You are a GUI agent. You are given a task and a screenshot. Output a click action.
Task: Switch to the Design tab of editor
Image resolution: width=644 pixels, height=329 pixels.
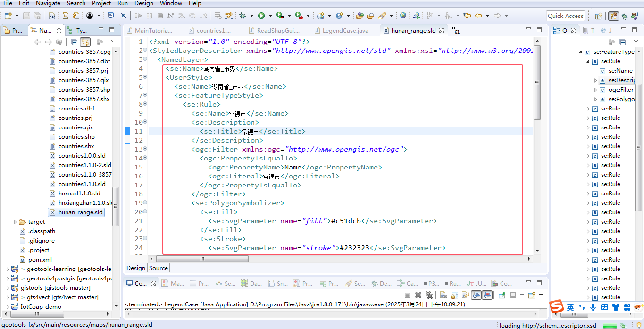(136, 268)
